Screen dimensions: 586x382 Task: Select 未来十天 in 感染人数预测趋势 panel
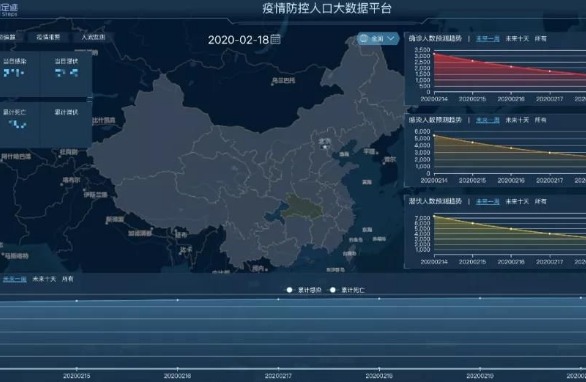point(517,120)
